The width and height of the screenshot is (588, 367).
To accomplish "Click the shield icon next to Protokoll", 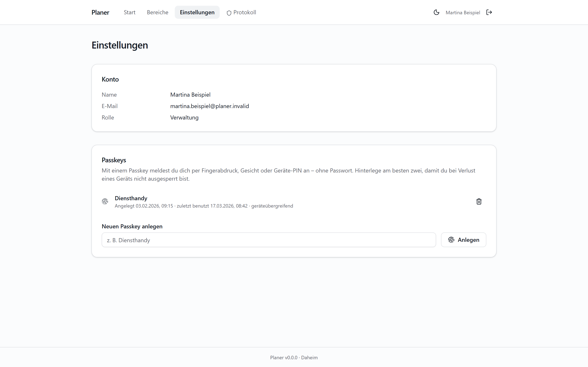I will point(229,13).
